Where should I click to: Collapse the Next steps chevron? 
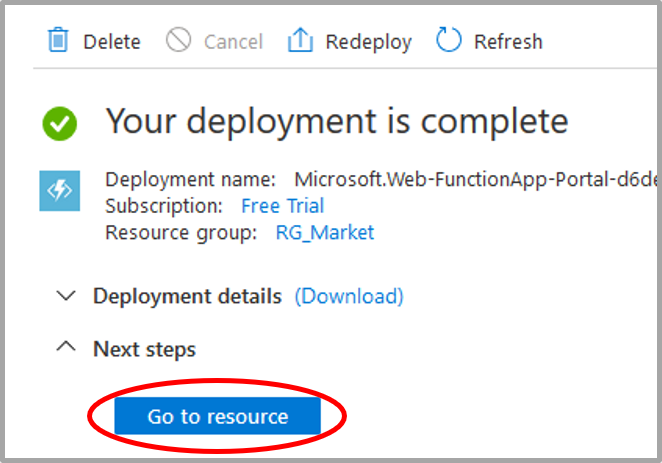pyautogui.click(x=66, y=347)
